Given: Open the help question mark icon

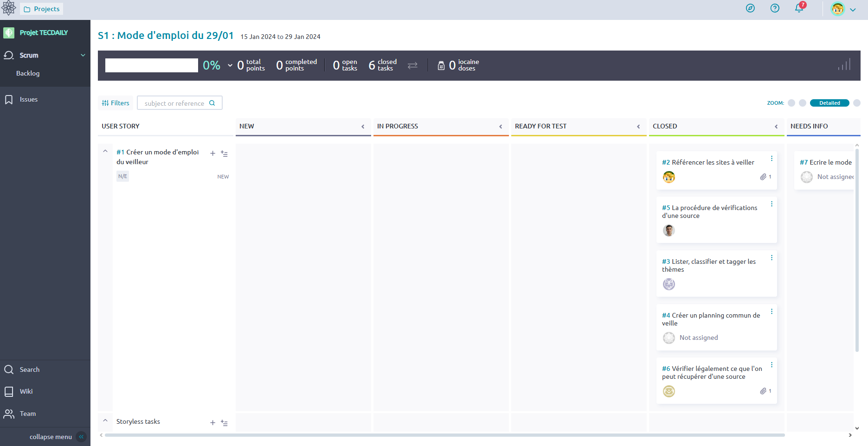Looking at the screenshot, I should [x=775, y=8].
